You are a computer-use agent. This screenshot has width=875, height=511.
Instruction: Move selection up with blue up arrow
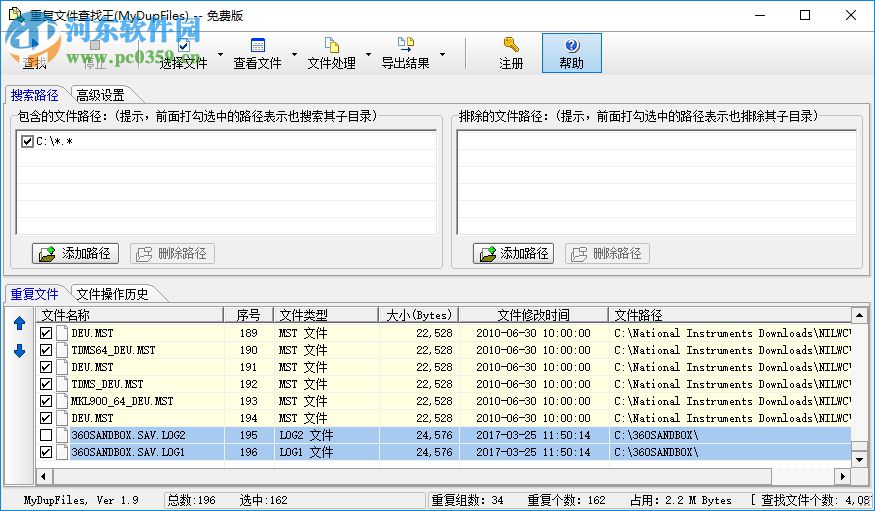click(20, 323)
